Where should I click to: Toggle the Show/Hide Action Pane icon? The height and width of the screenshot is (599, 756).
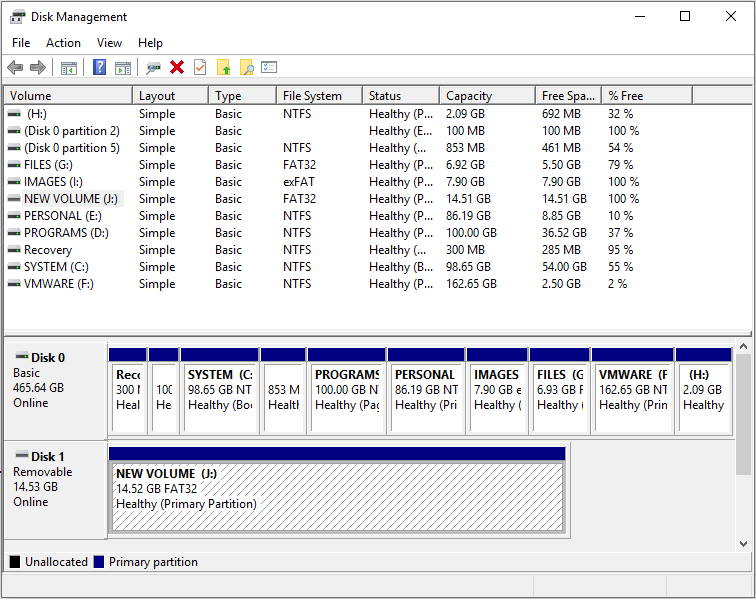[x=123, y=68]
